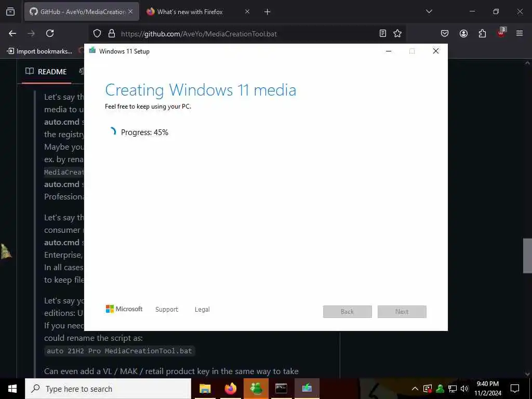532x399 pixels.
Task: Go back one page in Firefox
Action: pyautogui.click(x=12, y=33)
